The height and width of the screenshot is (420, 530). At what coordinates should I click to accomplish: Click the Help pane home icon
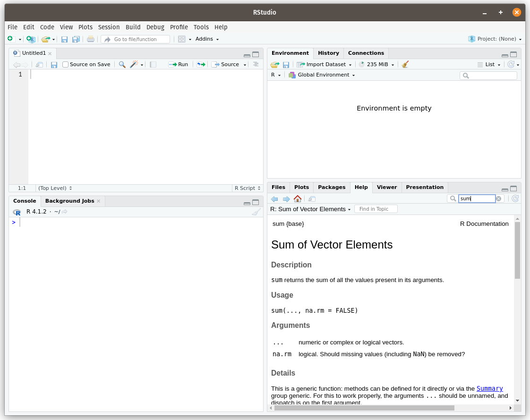(x=297, y=199)
